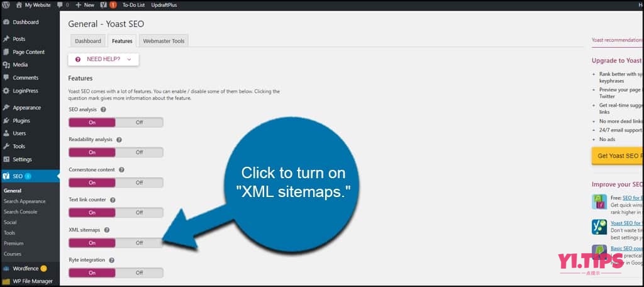
Task: Open the Basic SEO course link
Action: 627,249
